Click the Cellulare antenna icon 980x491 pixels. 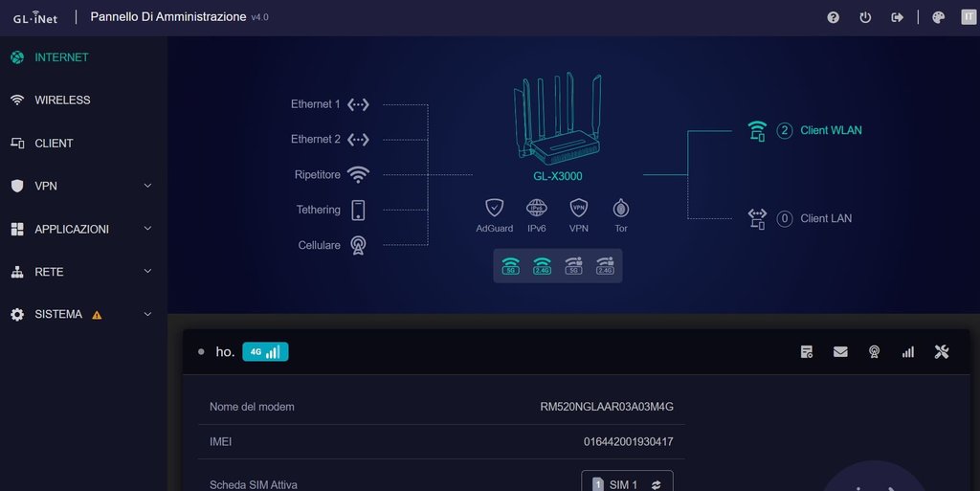[358, 245]
